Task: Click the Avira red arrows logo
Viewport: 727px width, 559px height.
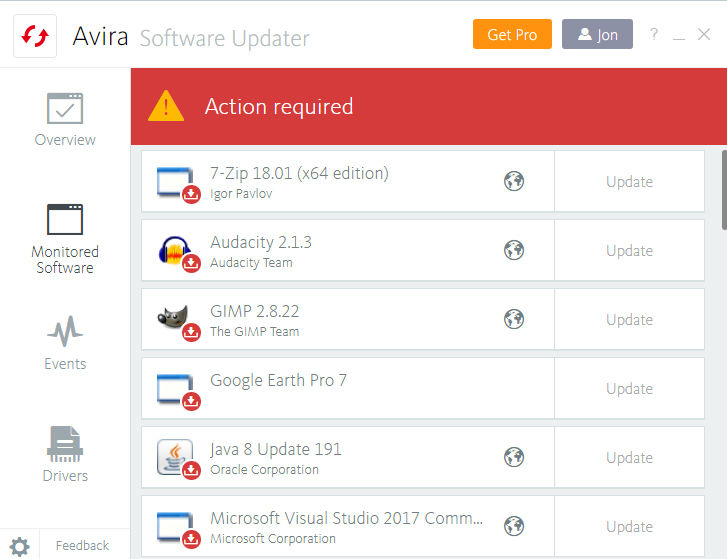Action: (x=35, y=36)
